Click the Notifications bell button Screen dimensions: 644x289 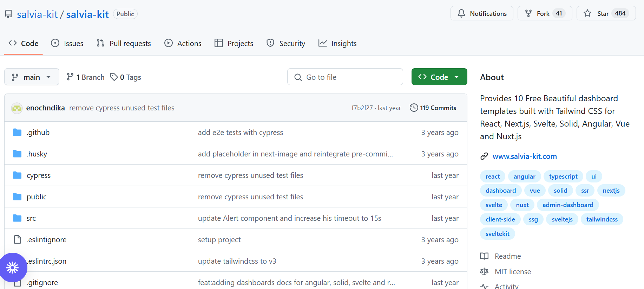click(x=482, y=13)
